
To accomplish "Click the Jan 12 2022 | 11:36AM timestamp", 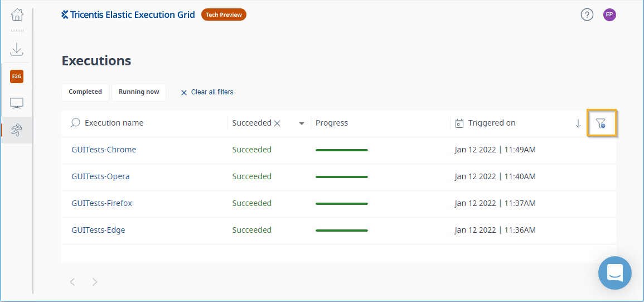I will click(x=495, y=230).
